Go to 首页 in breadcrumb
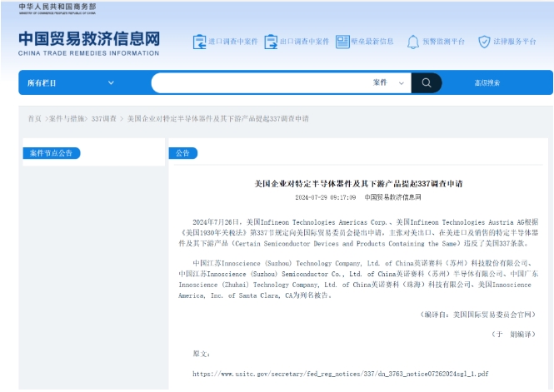Screen dimensions: 554x392 pos(35,119)
